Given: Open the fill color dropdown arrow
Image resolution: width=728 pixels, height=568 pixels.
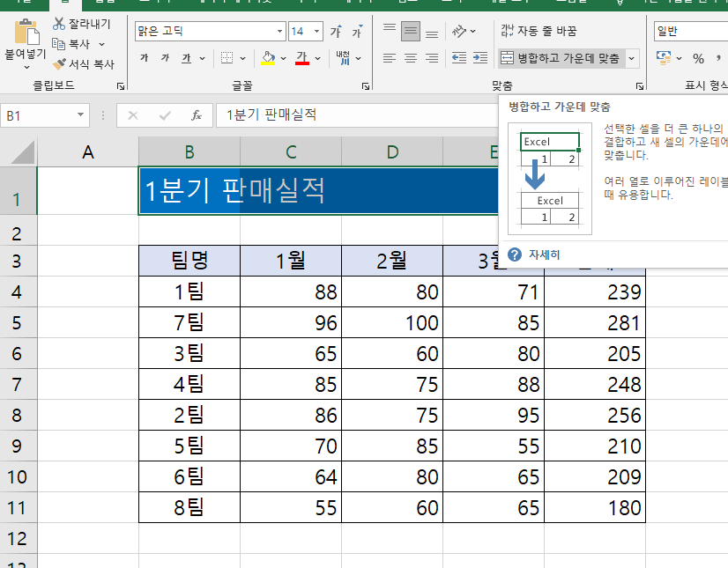Looking at the screenshot, I should [x=283, y=58].
